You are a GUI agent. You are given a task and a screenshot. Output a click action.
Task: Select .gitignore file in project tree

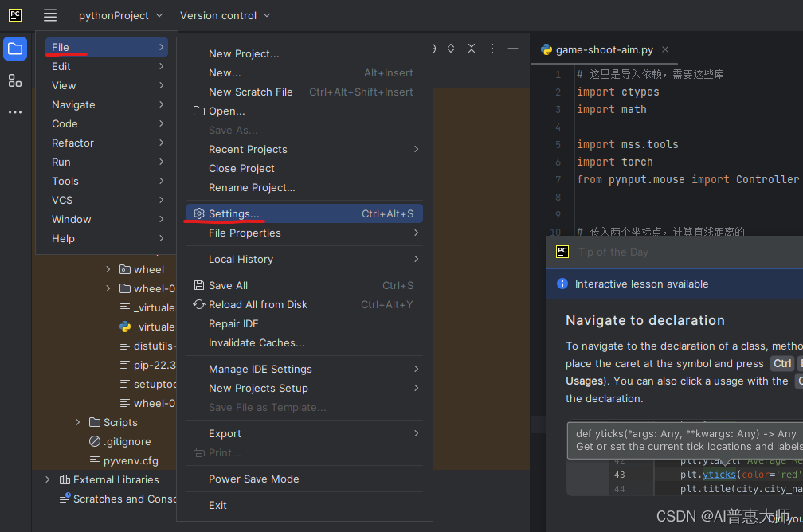click(127, 441)
